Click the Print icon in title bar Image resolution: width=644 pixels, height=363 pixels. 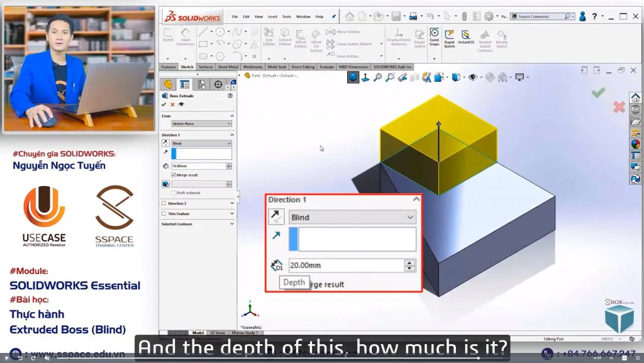[x=413, y=16]
